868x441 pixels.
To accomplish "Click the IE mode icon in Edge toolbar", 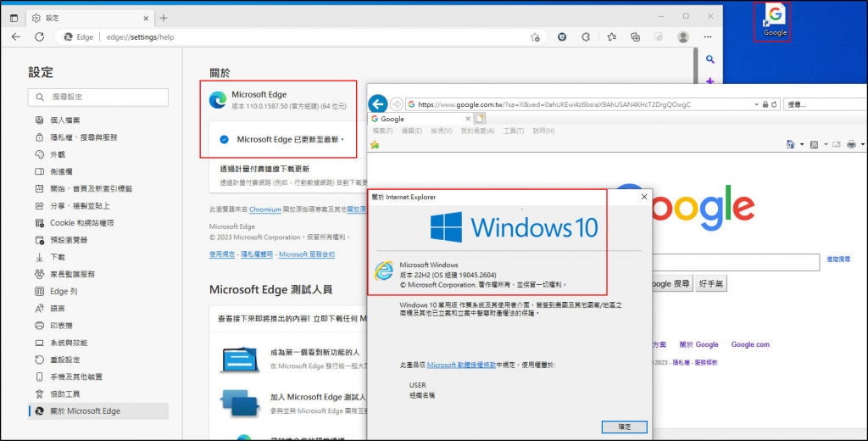I will coord(659,37).
